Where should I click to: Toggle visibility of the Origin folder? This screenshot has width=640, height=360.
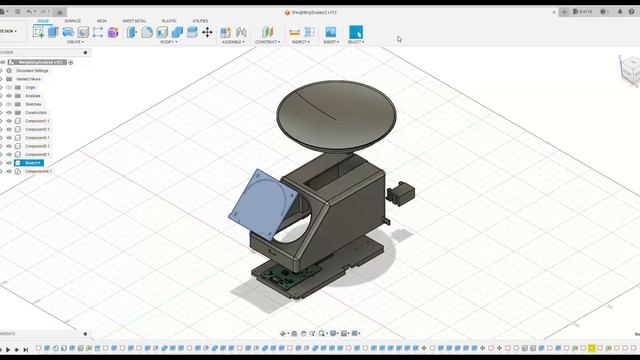[x=9, y=87]
